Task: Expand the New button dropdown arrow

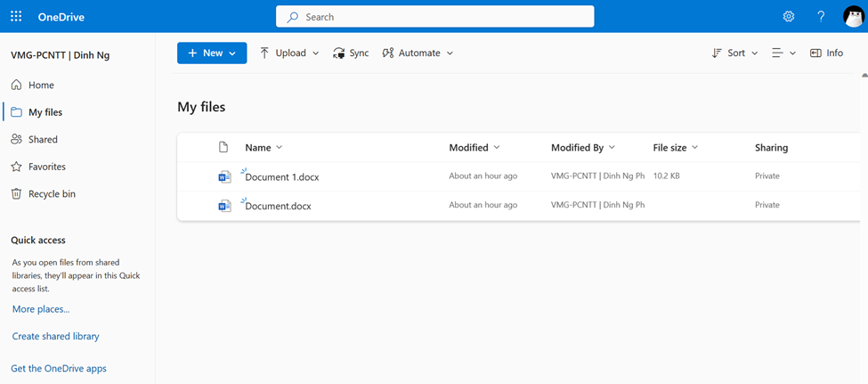Action: 232,53
